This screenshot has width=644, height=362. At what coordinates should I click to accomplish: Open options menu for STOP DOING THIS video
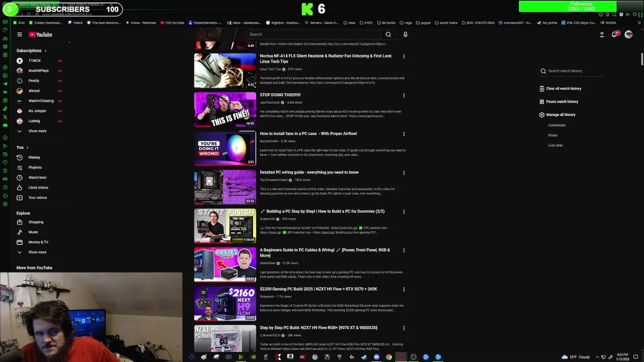coord(404,95)
